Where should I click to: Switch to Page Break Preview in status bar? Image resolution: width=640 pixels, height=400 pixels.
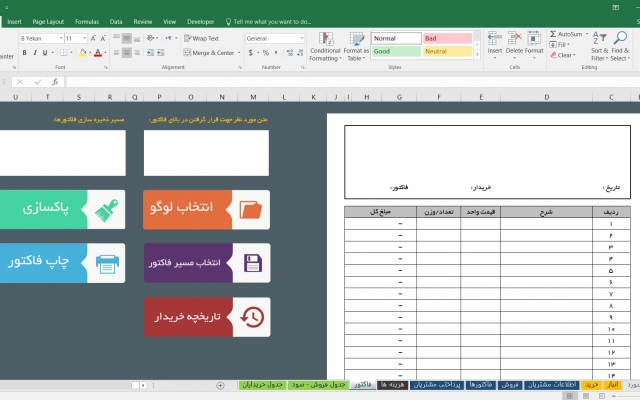[602, 396]
